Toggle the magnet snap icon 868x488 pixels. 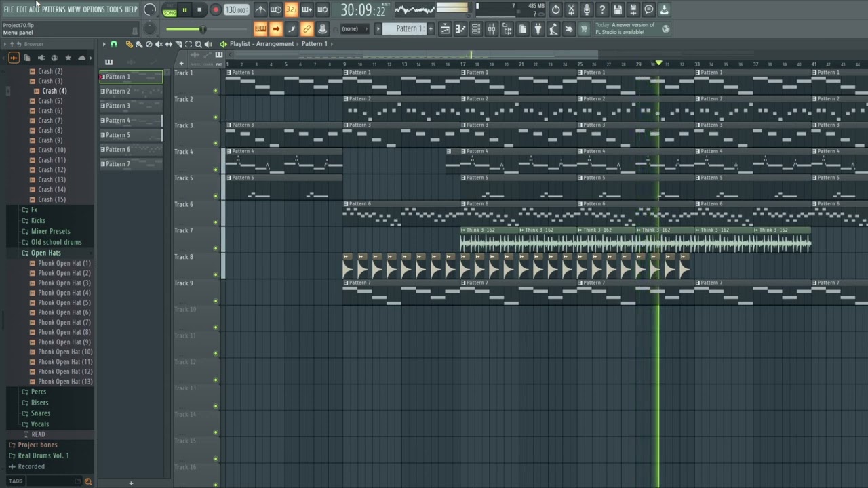[x=114, y=44]
